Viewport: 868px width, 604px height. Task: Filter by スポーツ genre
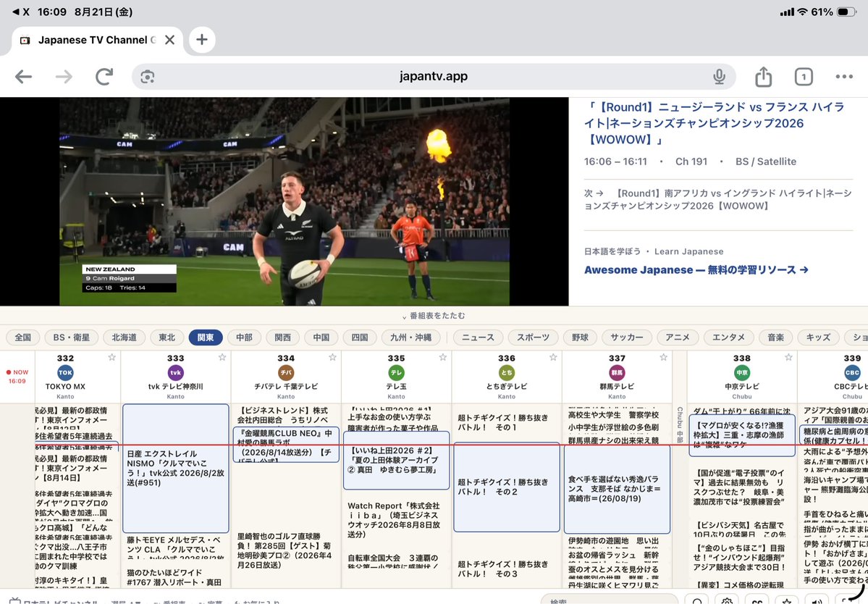point(533,337)
